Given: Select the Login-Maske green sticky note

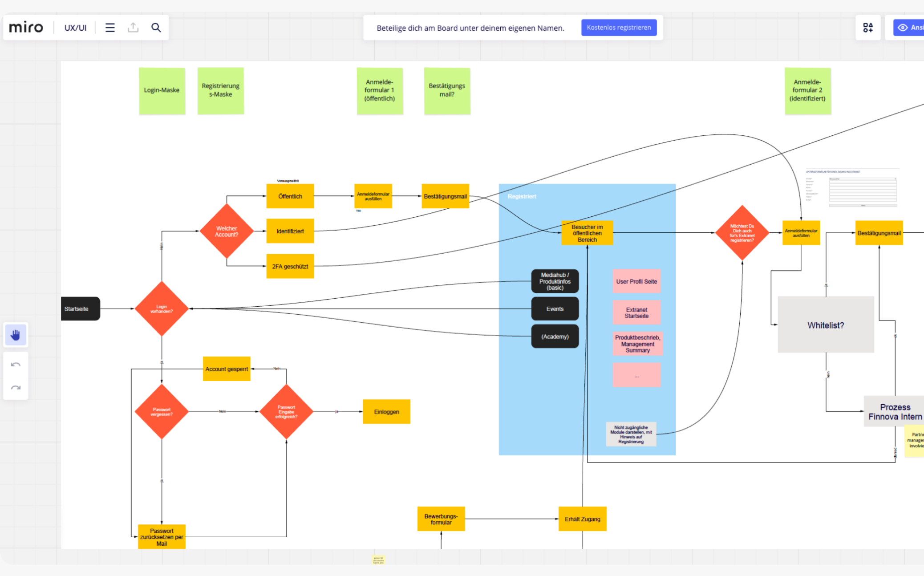Looking at the screenshot, I should point(162,90).
